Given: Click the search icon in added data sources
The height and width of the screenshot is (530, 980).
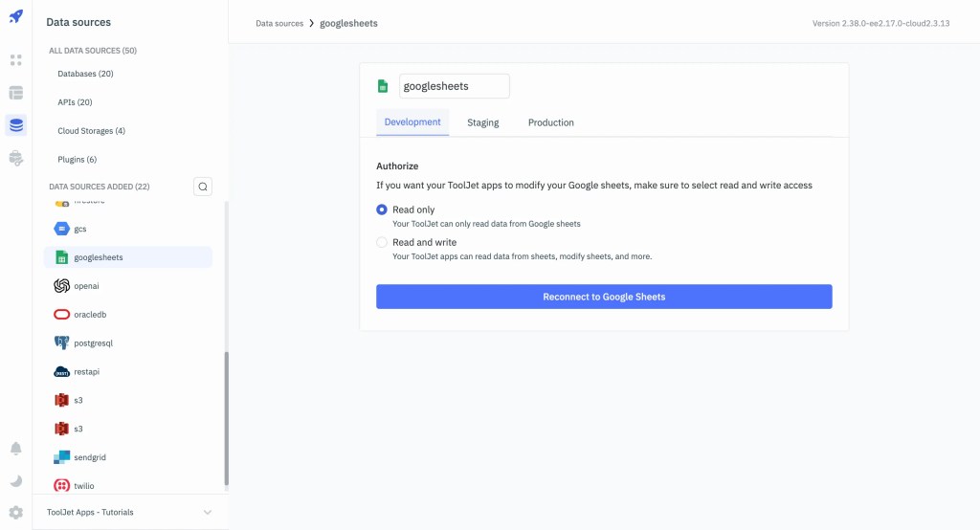Looking at the screenshot, I should pyautogui.click(x=203, y=187).
